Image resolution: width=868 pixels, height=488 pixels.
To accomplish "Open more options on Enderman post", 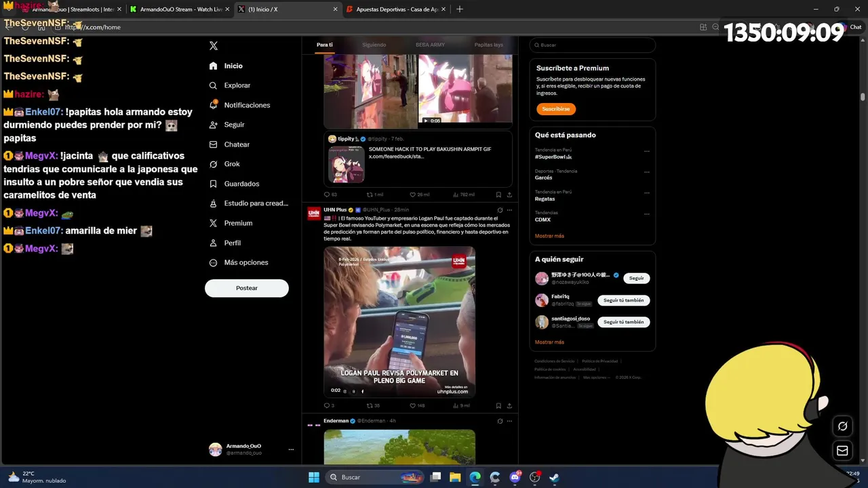I will point(509,421).
